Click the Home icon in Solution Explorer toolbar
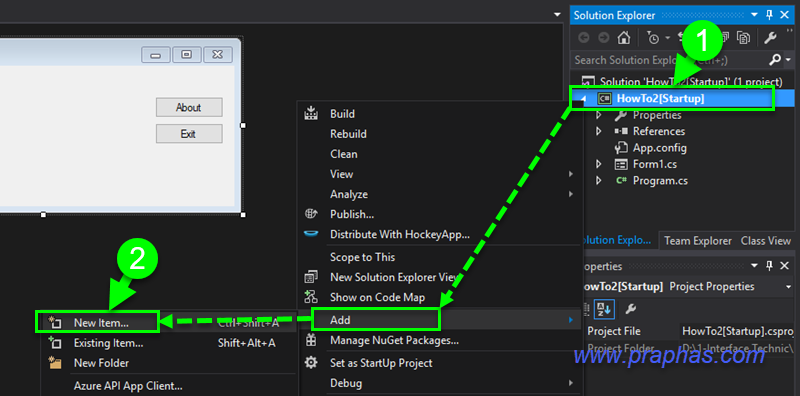This screenshot has height=396, width=800. click(623, 38)
